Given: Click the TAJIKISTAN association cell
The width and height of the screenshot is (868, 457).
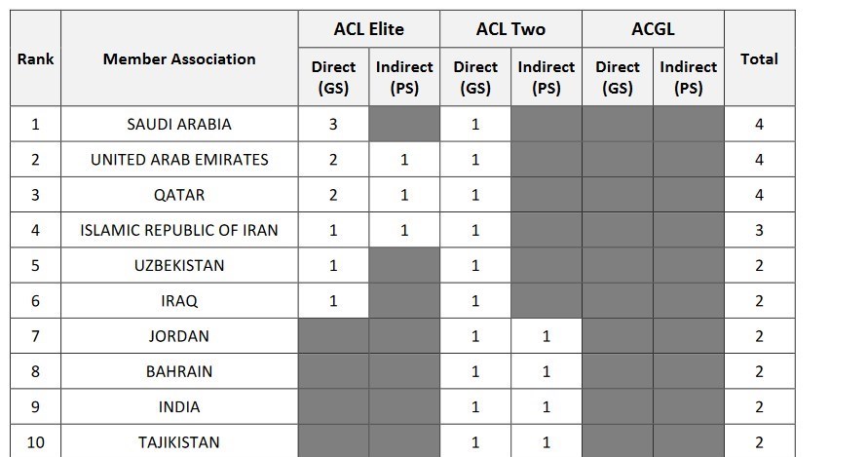Looking at the screenshot, I should coord(179,441).
